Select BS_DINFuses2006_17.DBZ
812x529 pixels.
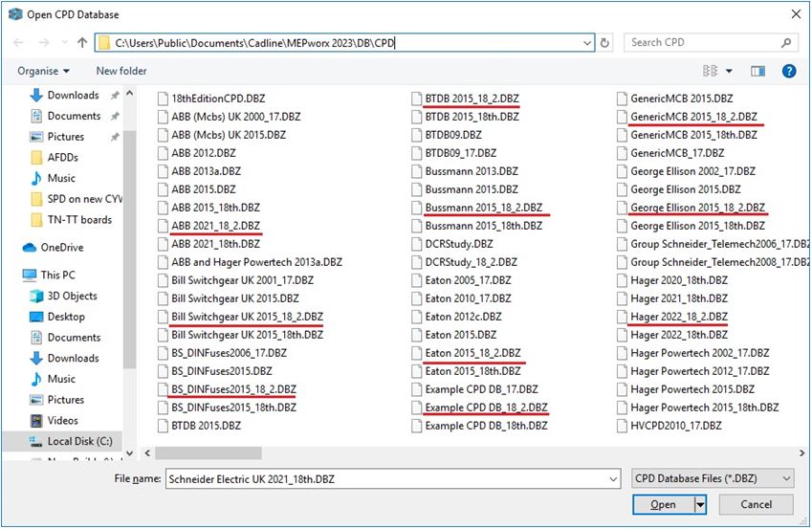click(229, 353)
